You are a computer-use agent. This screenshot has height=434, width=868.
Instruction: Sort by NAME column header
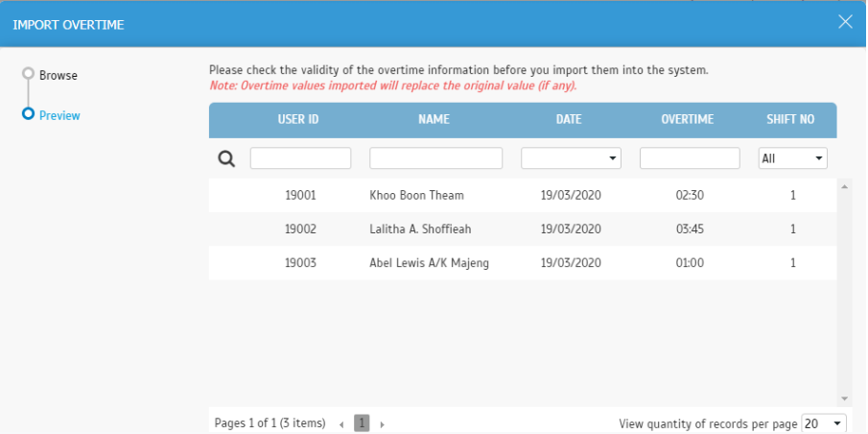[x=434, y=119]
